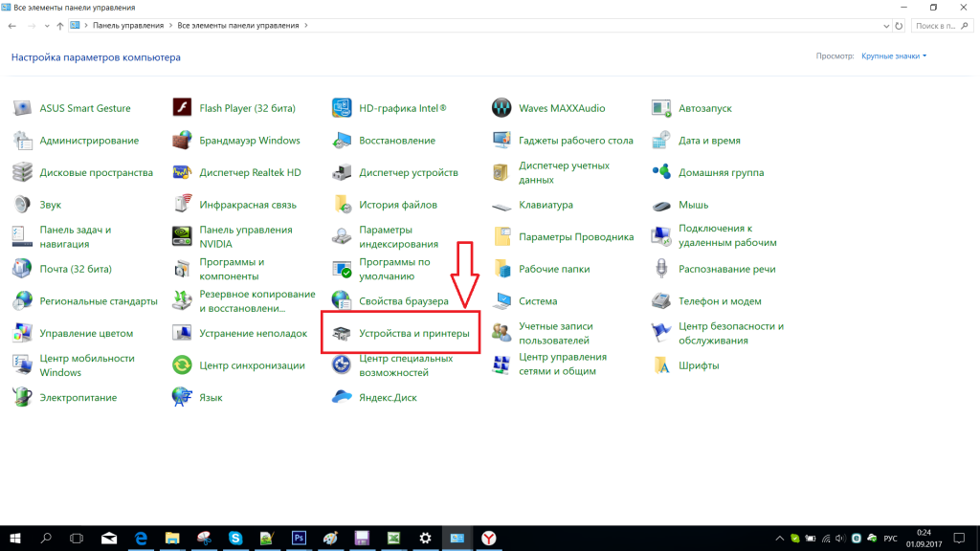The height and width of the screenshot is (551, 980).
Task: Open Шрифты fonts icon
Action: [x=661, y=365]
